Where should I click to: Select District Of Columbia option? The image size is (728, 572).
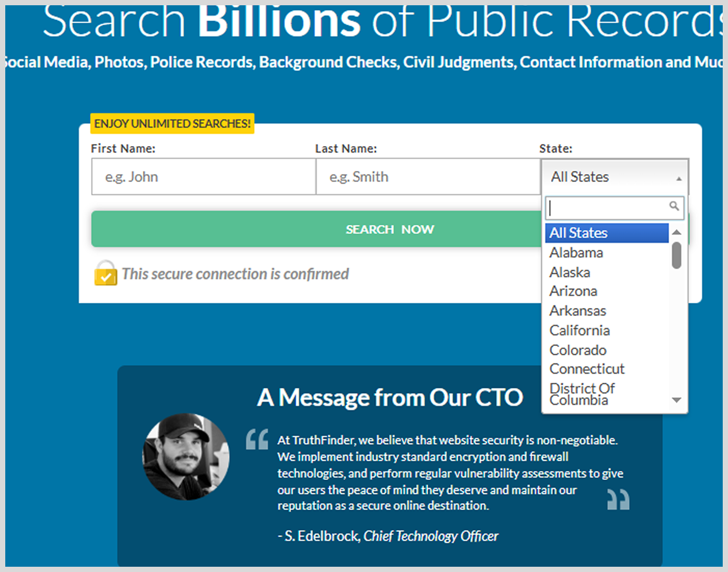click(606, 394)
